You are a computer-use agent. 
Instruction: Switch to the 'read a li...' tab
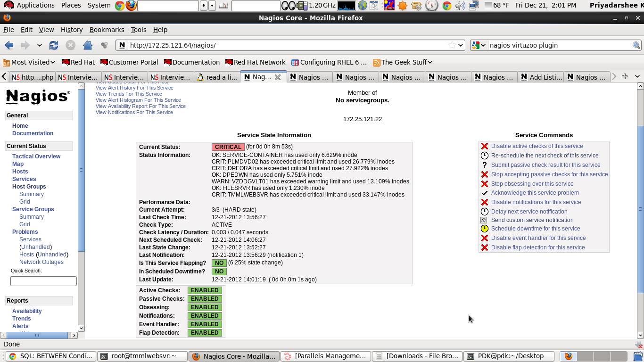(x=217, y=77)
